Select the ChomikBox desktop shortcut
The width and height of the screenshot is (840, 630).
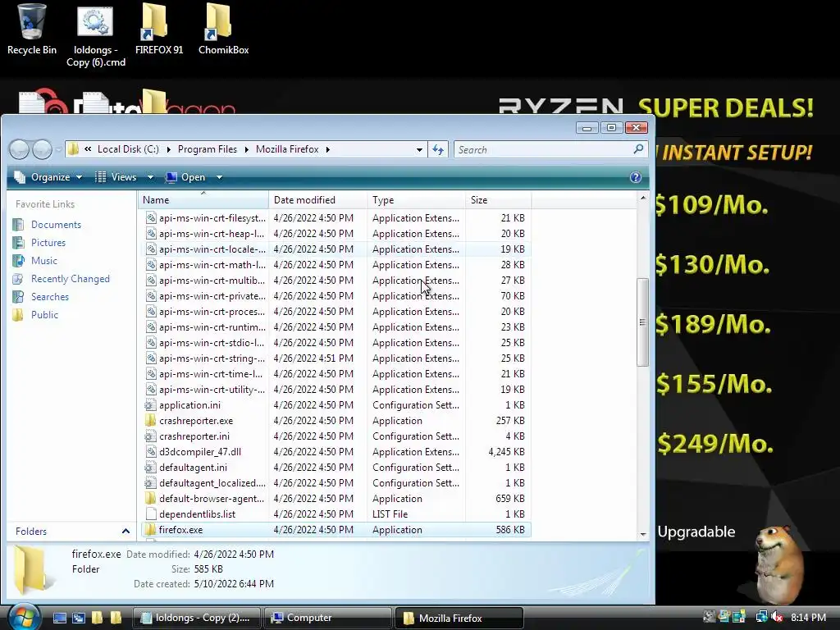[x=223, y=30]
